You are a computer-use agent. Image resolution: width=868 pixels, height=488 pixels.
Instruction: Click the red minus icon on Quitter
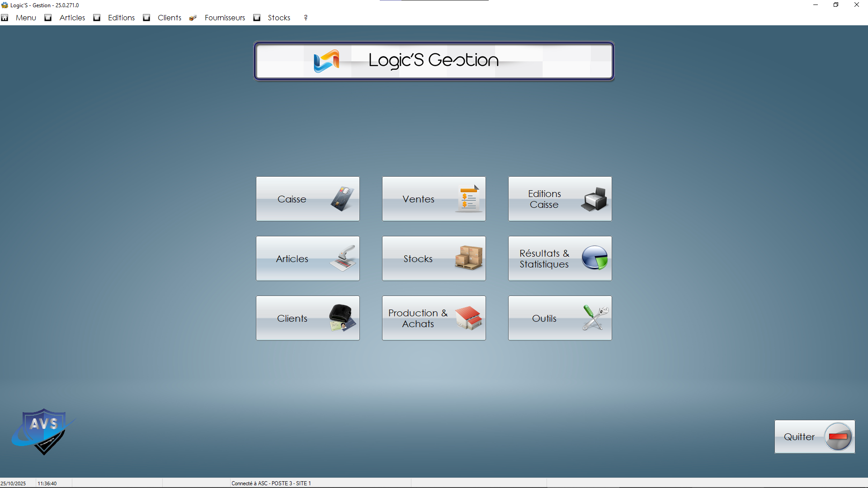pyautogui.click(x=838, y=436)
